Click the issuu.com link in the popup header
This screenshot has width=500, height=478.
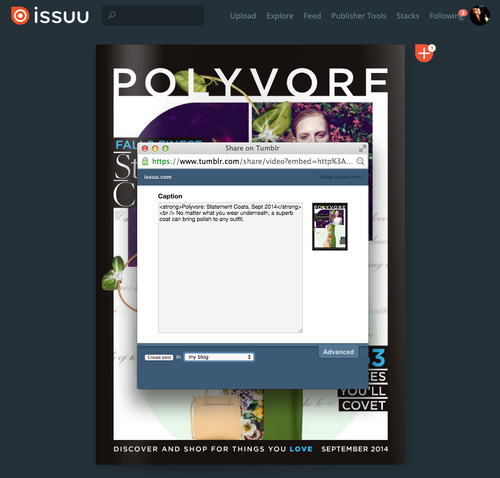(158, 177)
